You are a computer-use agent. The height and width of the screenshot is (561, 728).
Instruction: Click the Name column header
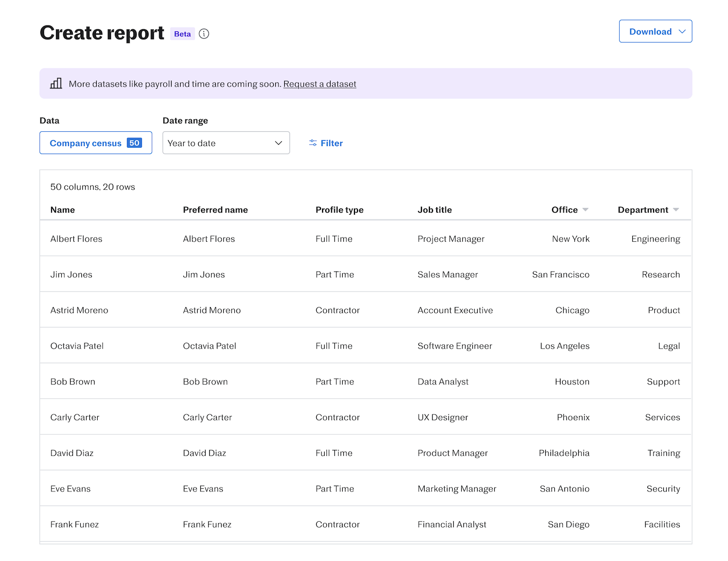[63, 210]
